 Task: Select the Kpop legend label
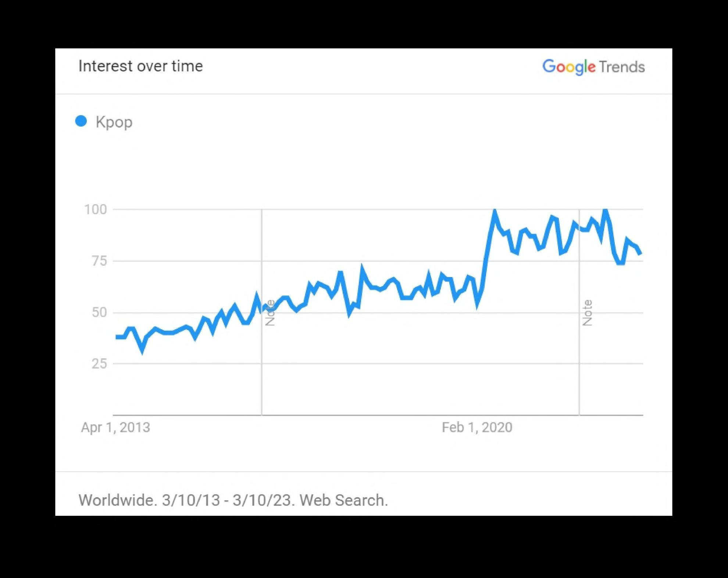tap(114, 122)
